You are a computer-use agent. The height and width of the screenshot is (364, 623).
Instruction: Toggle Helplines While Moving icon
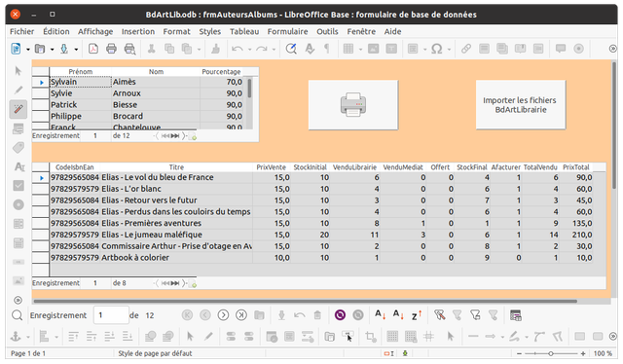click(428, 337)
